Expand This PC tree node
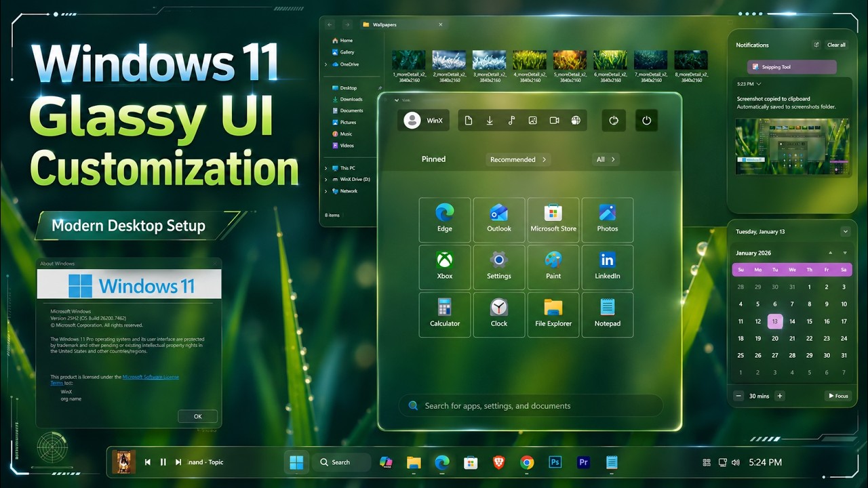Viewport: 868px width, 488px height. [326, 168]
